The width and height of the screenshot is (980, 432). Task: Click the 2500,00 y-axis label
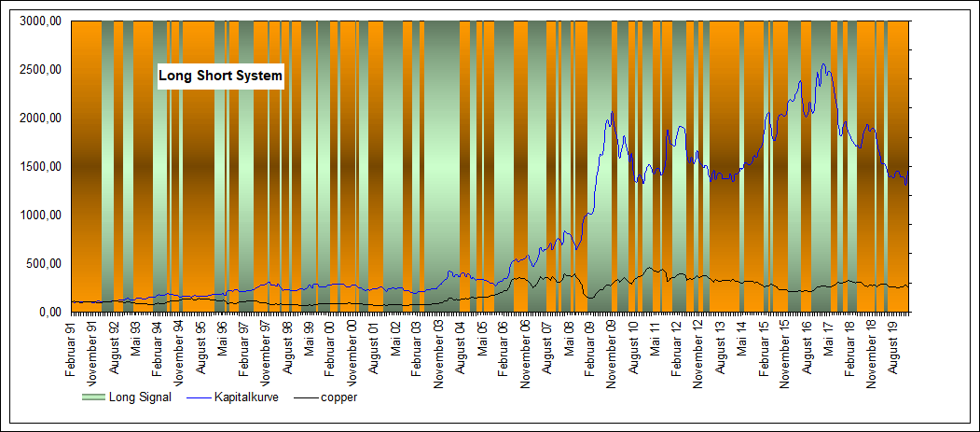pos(41,69)
